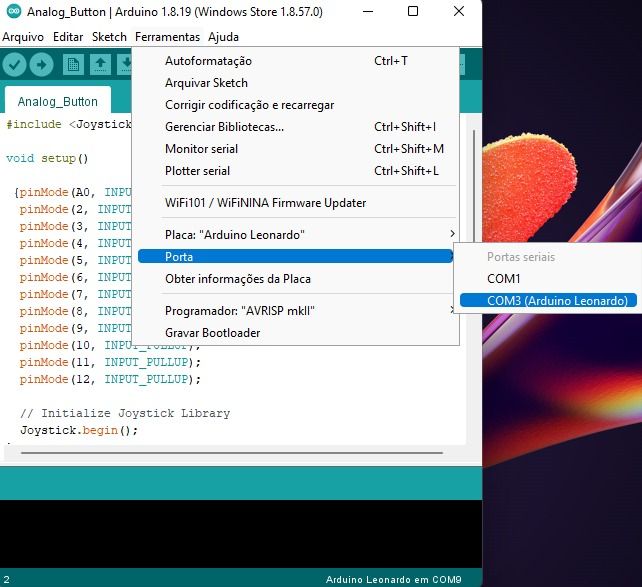
Task: Select the Analog_Button sketch tab
Action: point(58,101)
